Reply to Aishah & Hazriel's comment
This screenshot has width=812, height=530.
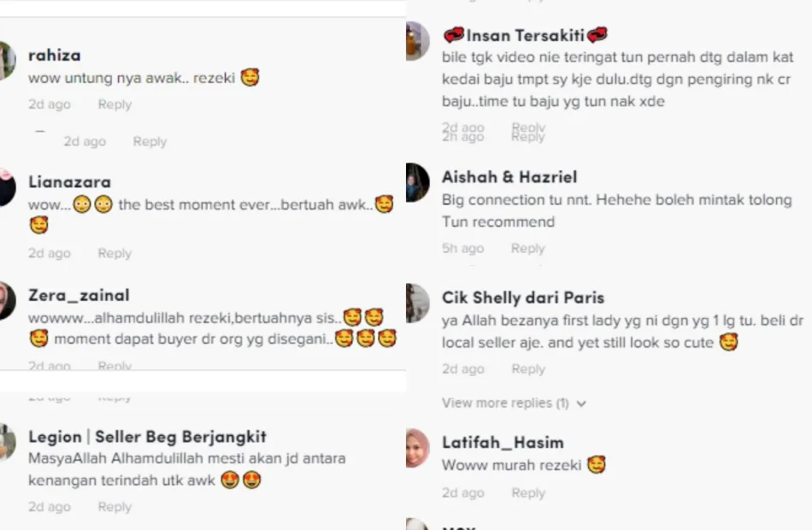point(527,249)
